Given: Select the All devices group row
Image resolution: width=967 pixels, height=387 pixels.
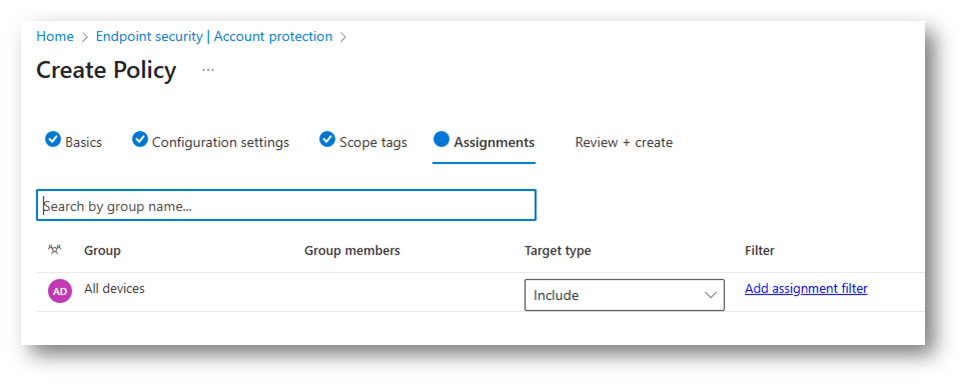Looking at the screenshot, I should [x=480, y=292].
